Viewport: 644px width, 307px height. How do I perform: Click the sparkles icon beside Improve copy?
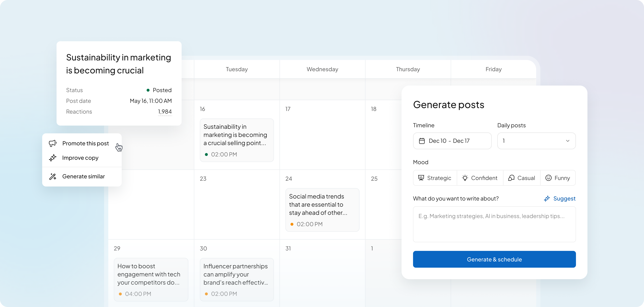(53, 158)
